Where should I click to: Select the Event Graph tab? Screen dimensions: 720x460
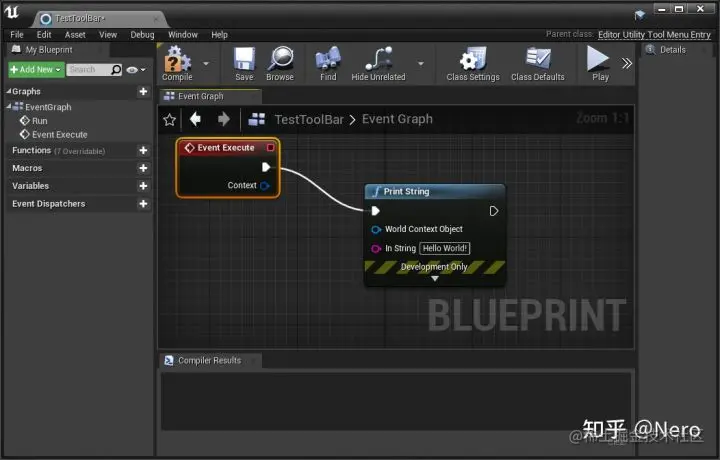click(210, 96)
